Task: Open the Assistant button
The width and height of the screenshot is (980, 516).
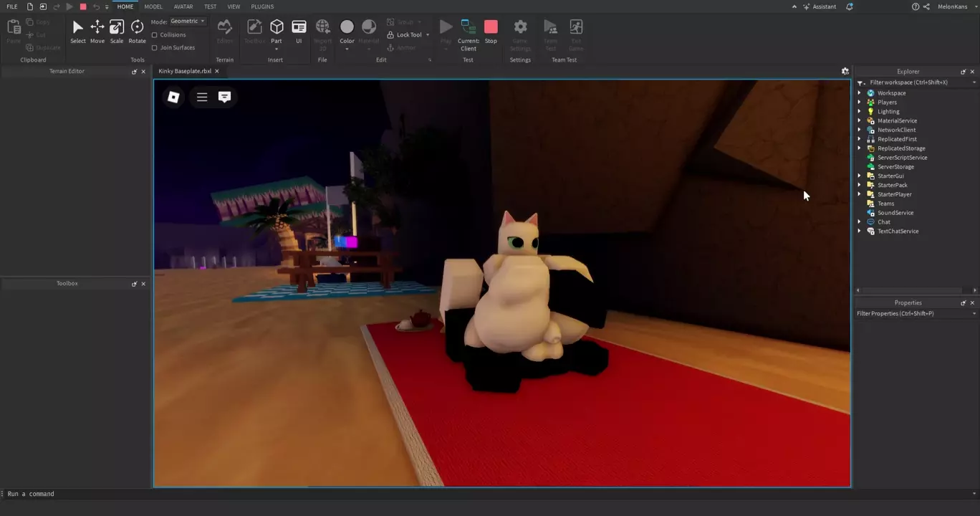Action: pos(820,6)
